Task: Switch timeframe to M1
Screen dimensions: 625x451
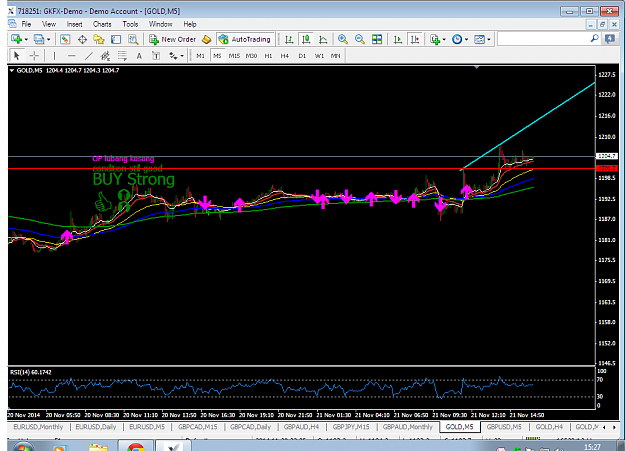Action: pos(200,56)
